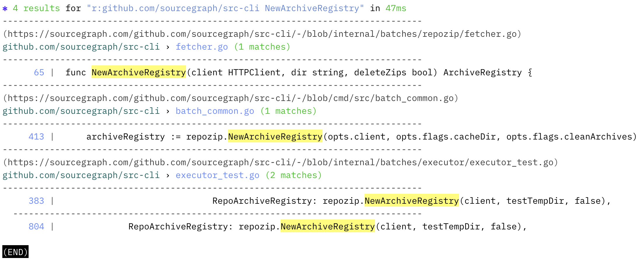
Task: Open the batch_common.go blob URL
Action: (231, 98)
